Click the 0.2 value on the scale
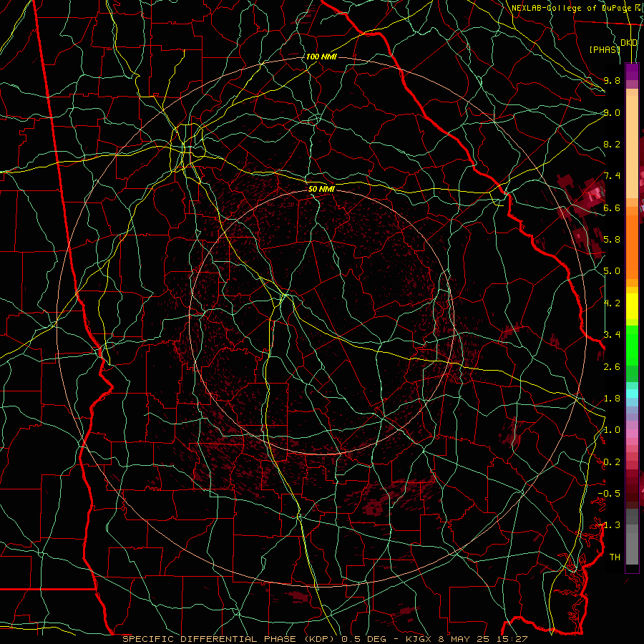The image size is (644, 644). (x=612, y=462)
